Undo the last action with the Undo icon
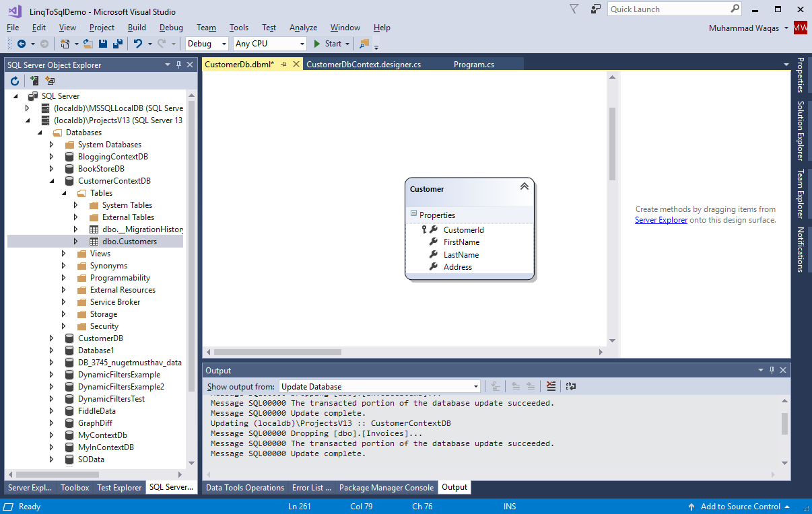 pyautogui.click(x=137, y=44)
